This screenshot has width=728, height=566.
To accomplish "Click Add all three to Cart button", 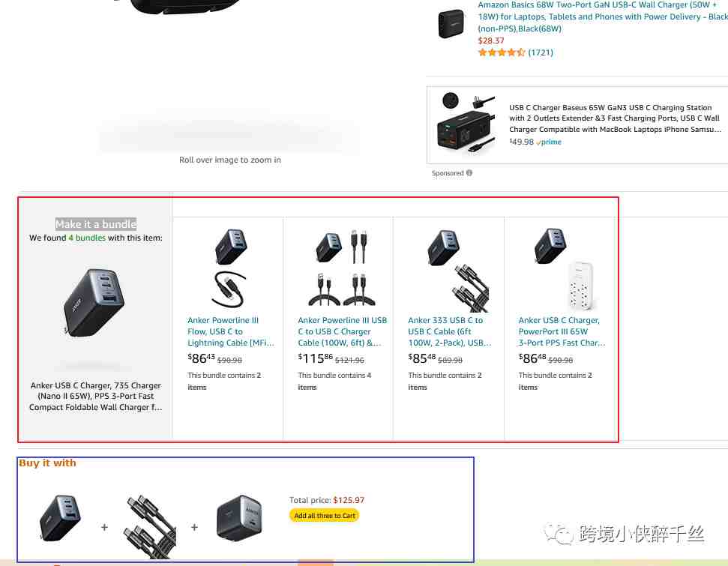I will (x=325, y=515).
